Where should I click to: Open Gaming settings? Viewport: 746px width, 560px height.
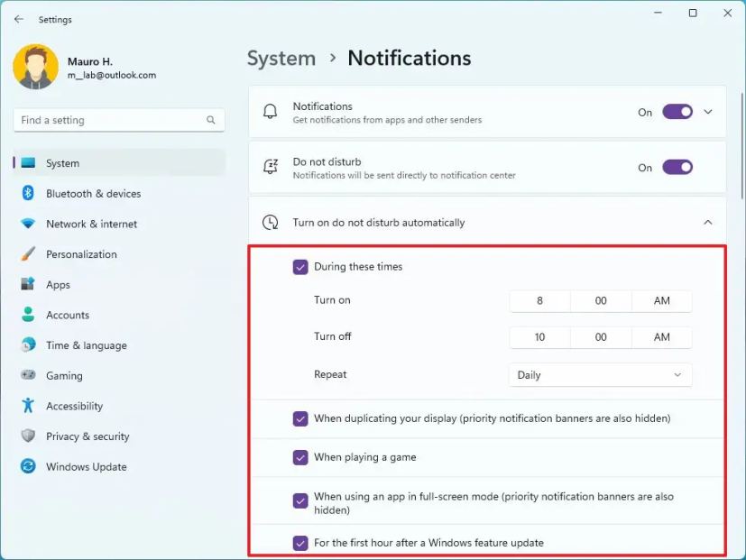coord(119,375)
